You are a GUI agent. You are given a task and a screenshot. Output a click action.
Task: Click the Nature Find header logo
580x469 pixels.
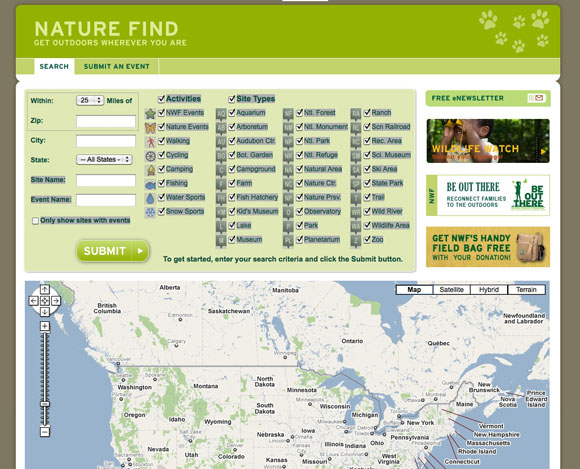[110, 33]
